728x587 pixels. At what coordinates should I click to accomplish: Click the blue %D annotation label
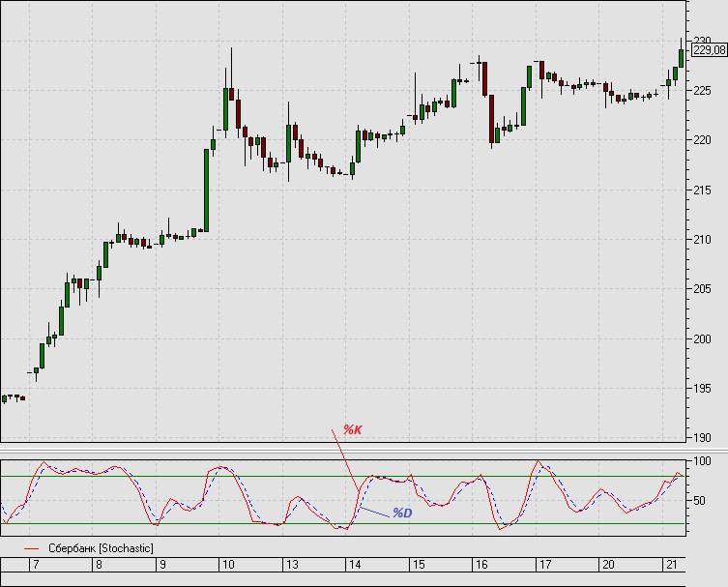402,514
